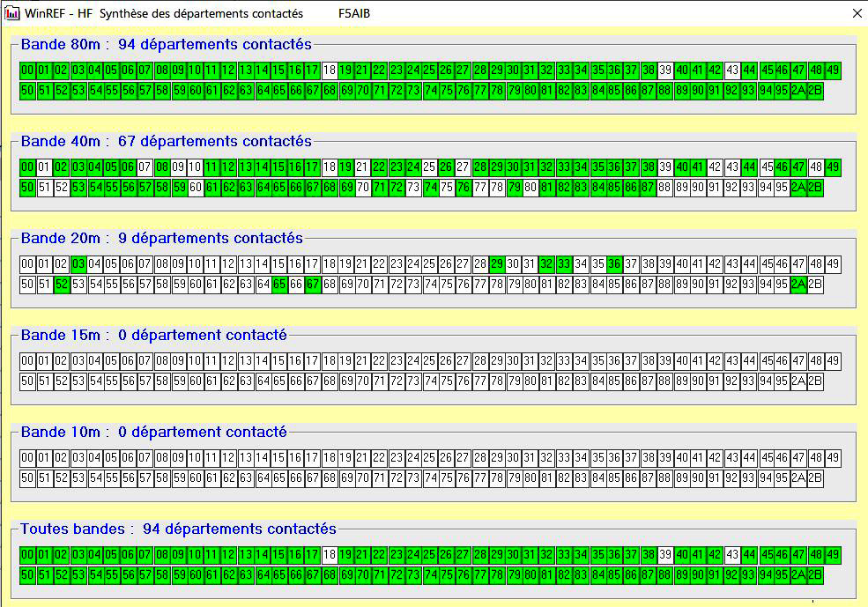Select green department 03 in Bande 20m
The height and width of the screenshot is (607, 868).
(78, 264)
